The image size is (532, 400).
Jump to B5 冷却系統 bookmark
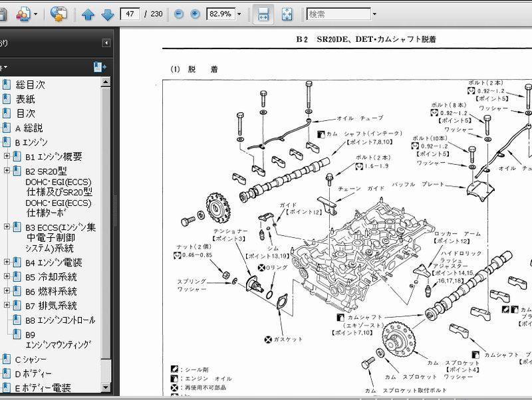51,277
